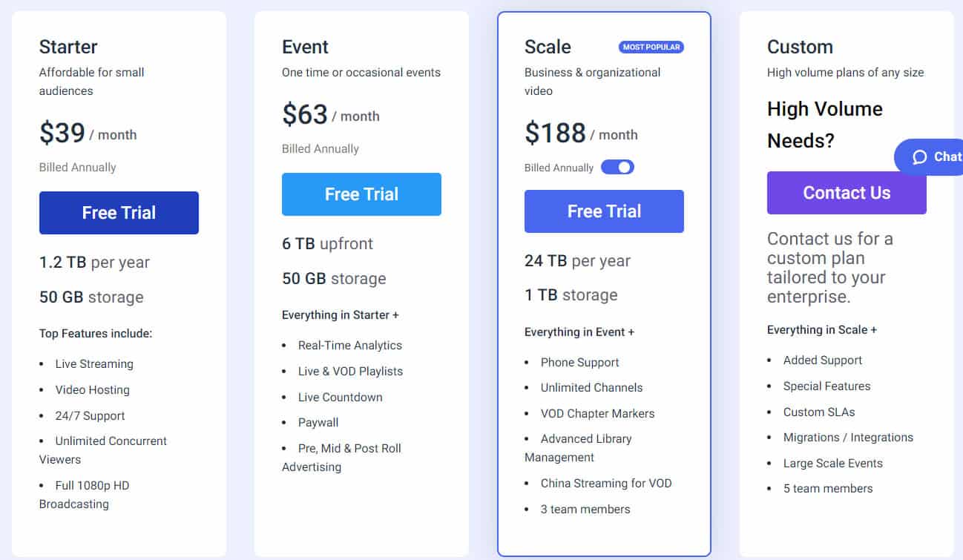
Task: Open chat via the Chat widget
Action: [936, 157]
